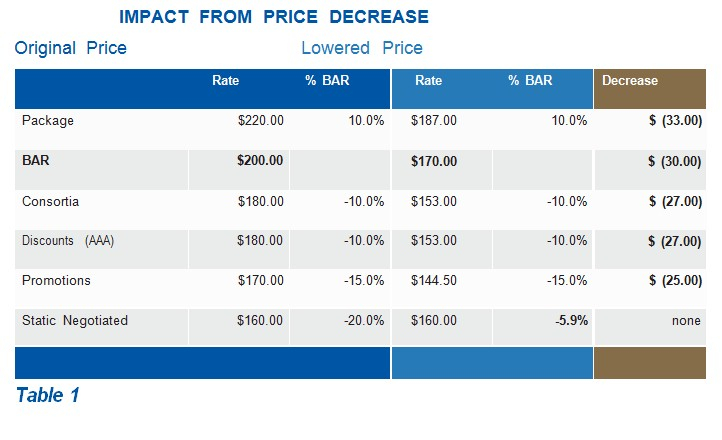Click the '$ (25.00)' Promotions decrease
Image resolution: width=722 pixels, height=440 pixels.
[675, 281]
